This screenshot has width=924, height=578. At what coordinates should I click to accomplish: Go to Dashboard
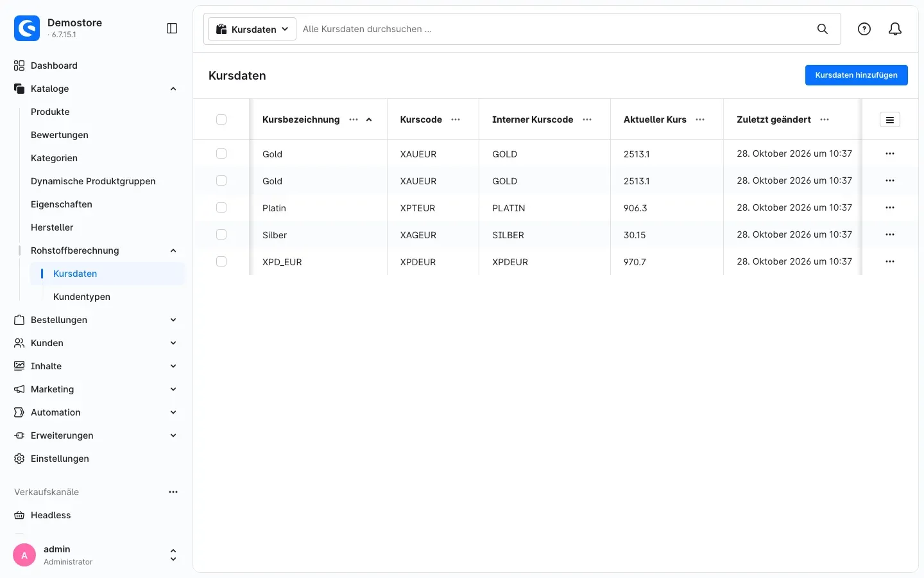[54, 66]
